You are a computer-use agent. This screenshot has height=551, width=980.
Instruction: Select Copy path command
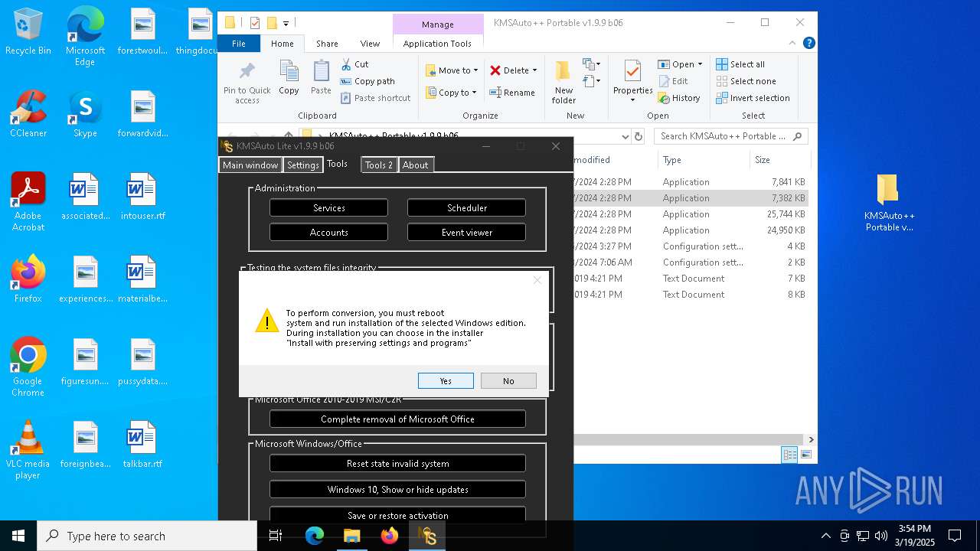pos(367,81)
